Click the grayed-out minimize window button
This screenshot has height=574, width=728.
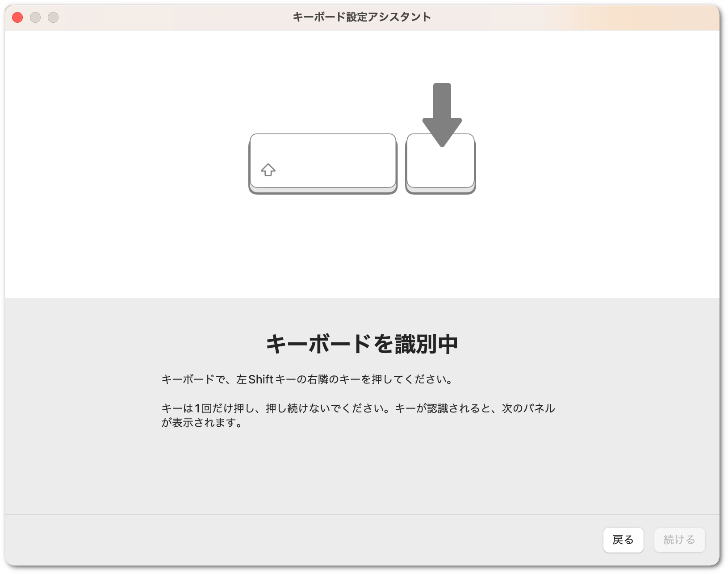[35, 17]
